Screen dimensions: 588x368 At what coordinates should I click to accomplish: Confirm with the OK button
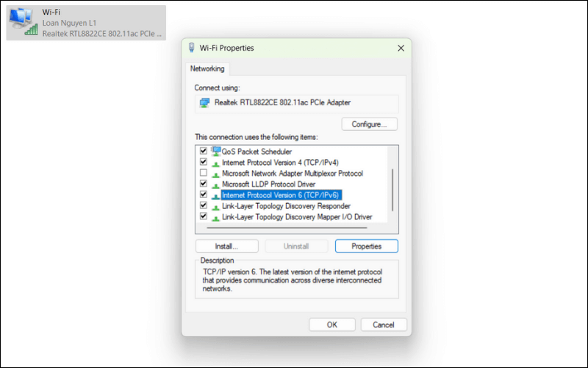[x=332, y=325]
